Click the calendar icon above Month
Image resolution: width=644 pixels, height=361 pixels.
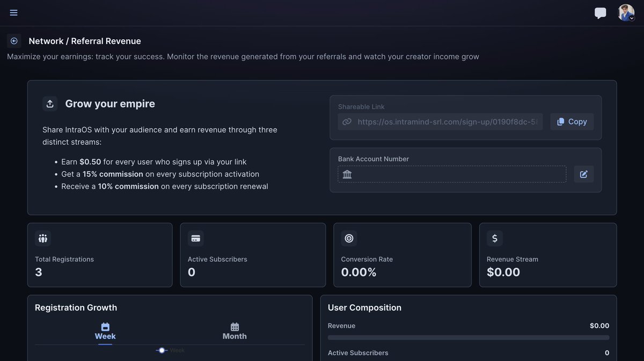click(235, 327)
